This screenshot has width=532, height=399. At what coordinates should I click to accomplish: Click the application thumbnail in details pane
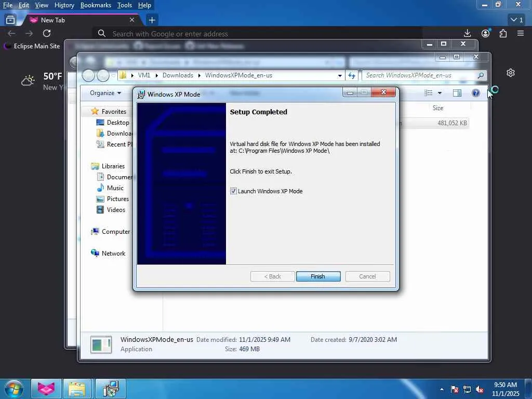pos(101,344)
